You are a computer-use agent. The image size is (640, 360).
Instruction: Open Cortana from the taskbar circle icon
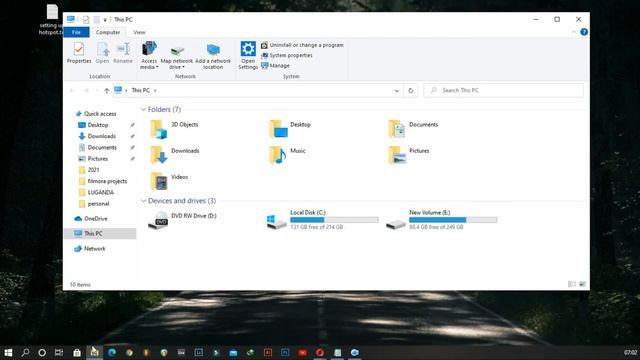tap(42, 352)
